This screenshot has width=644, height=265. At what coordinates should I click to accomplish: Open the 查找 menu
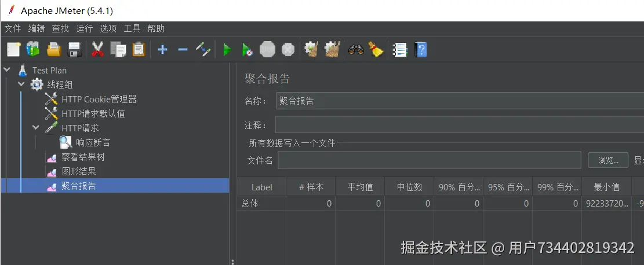pos(60,28)
